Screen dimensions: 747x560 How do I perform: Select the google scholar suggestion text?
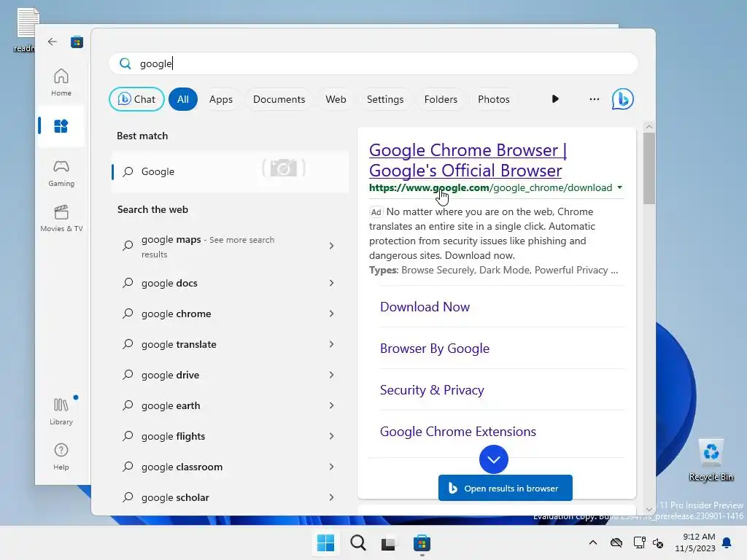(x=175, y=497)
